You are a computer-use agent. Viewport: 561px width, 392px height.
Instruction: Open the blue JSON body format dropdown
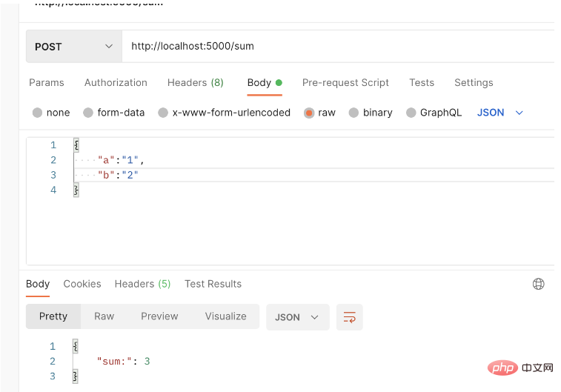tap(499, 113)
